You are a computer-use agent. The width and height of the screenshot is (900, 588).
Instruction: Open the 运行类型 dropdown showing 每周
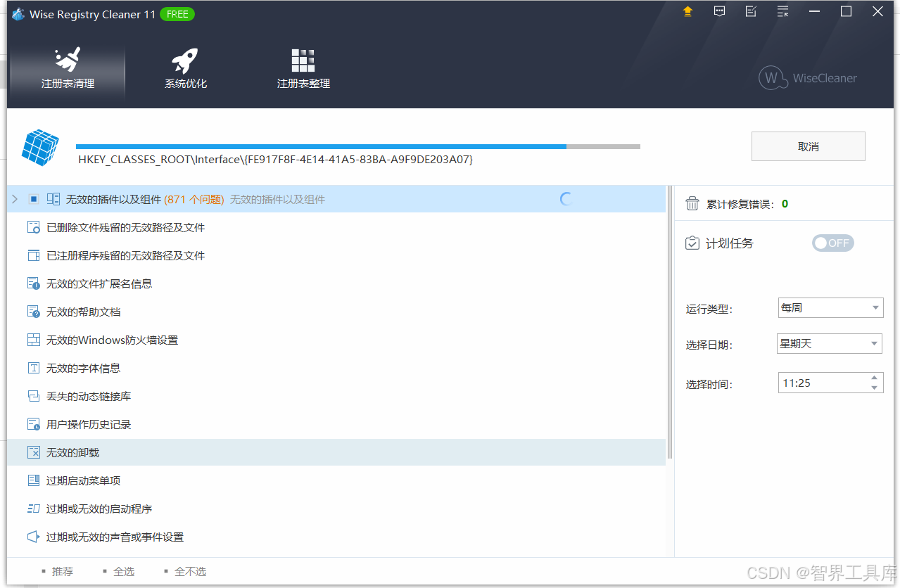tap(830, 307)
